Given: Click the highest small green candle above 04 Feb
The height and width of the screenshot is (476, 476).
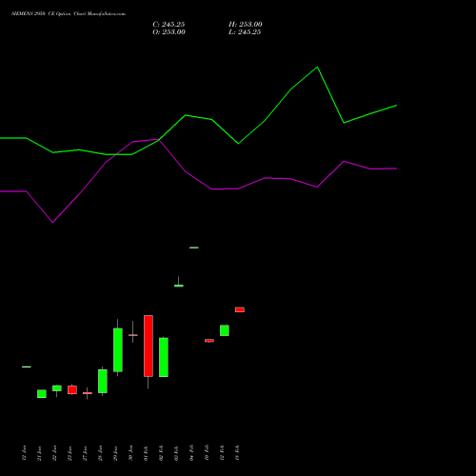Looking at the screenshot, I should [194, 248].
